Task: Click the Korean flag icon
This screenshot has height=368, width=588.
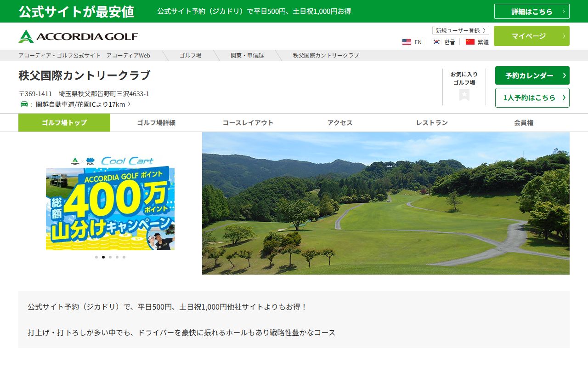Action: (436, 42)
